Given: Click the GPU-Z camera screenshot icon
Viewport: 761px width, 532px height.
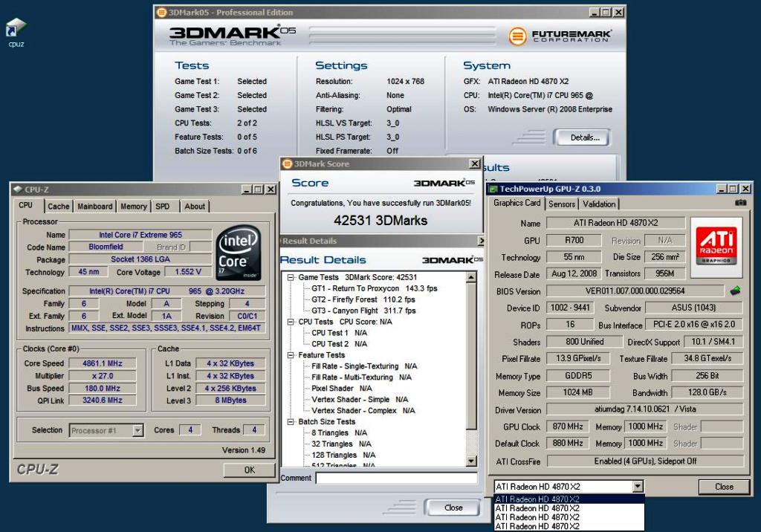Looking at the screenshot, I should tap(741, 203).
